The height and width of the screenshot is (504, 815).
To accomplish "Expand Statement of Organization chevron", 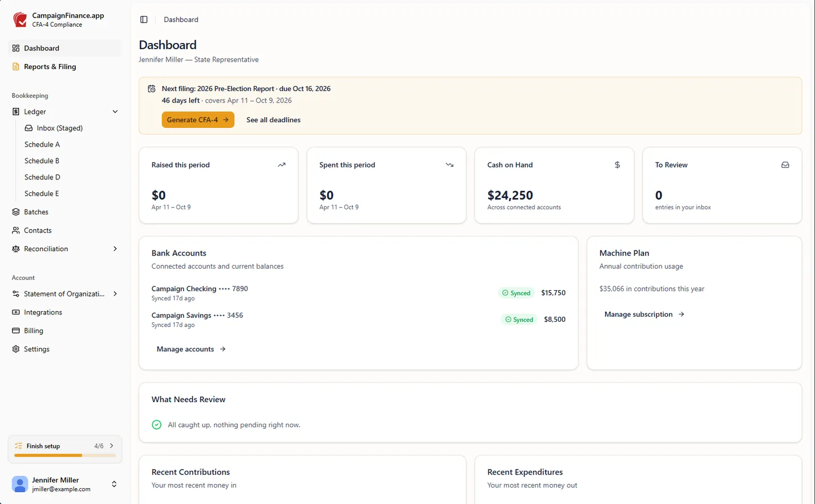I will pos(115,294).
